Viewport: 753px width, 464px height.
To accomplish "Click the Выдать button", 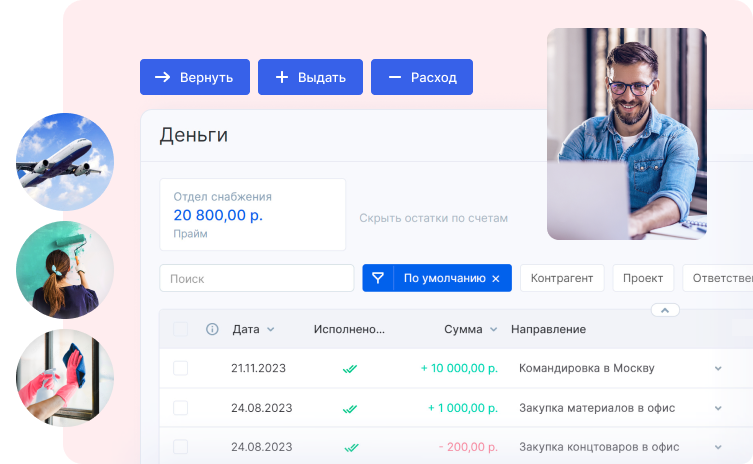I will tap(310, 77).
